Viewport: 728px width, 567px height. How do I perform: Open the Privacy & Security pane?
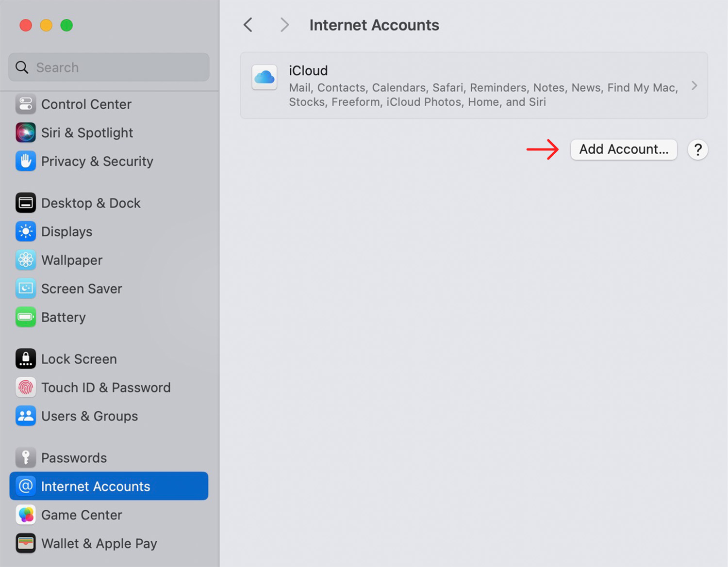point(97,161)
